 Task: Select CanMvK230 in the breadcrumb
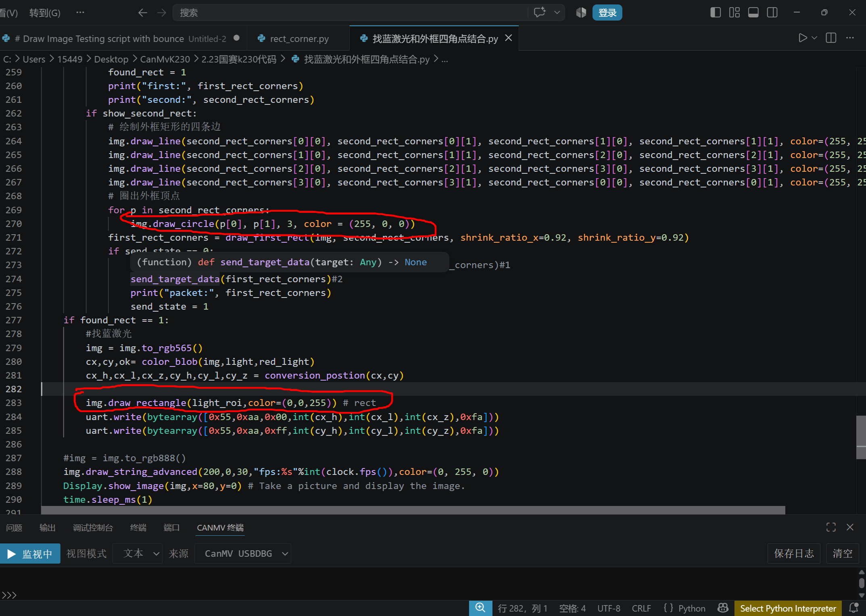[165, 59]
